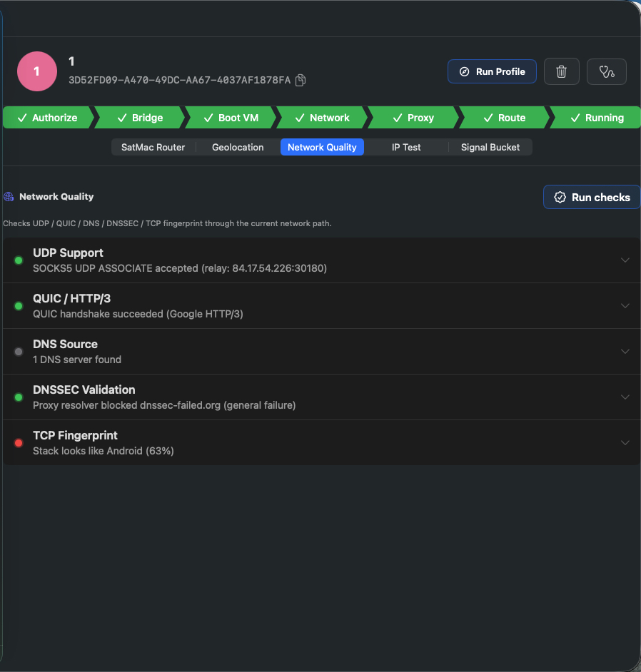Click the Run Profile button
Screen dimensions: 641x672
tap(492, 71)
